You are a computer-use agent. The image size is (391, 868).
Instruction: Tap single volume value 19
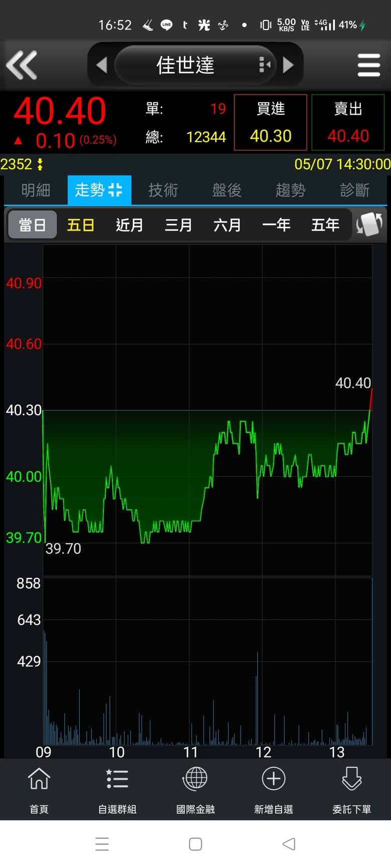218,109
